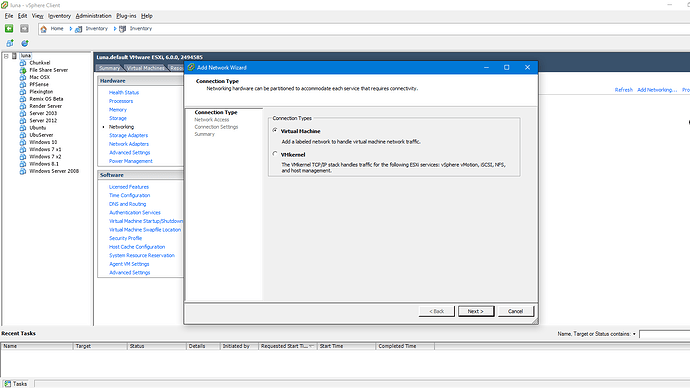Open the Processors hardware link
The height and width of the screenshot is (388, 690).
121,101
